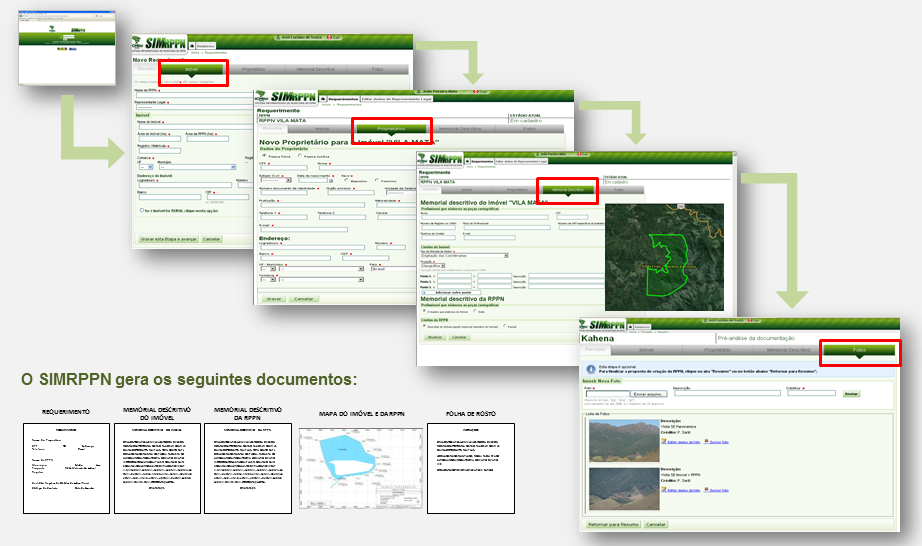Click the delete icon for the first photo
Image resolution: width=922 pixels, height=546 pixels.
point(708,440)
